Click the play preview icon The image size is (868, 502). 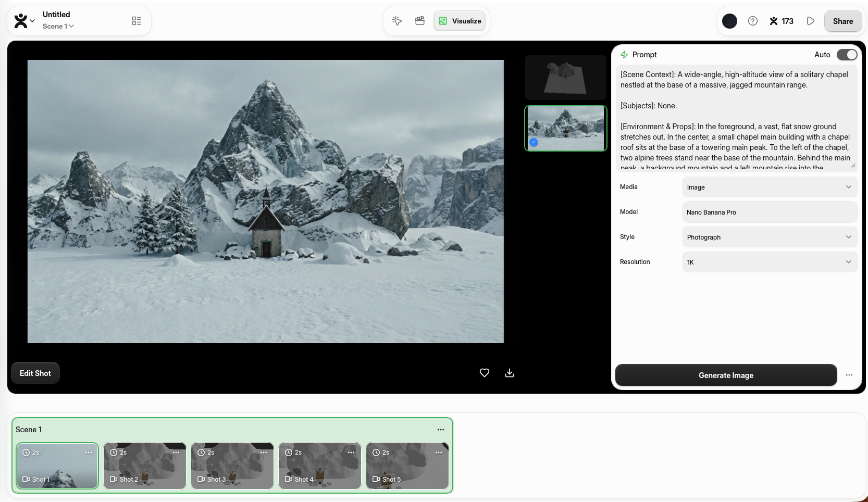(810, 21)
